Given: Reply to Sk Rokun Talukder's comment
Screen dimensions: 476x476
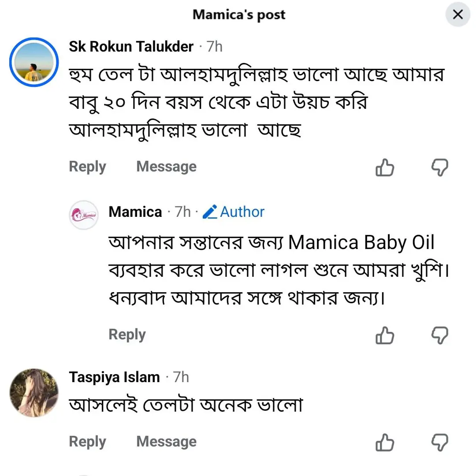Looking at the screenshot, I should [87, 167].
